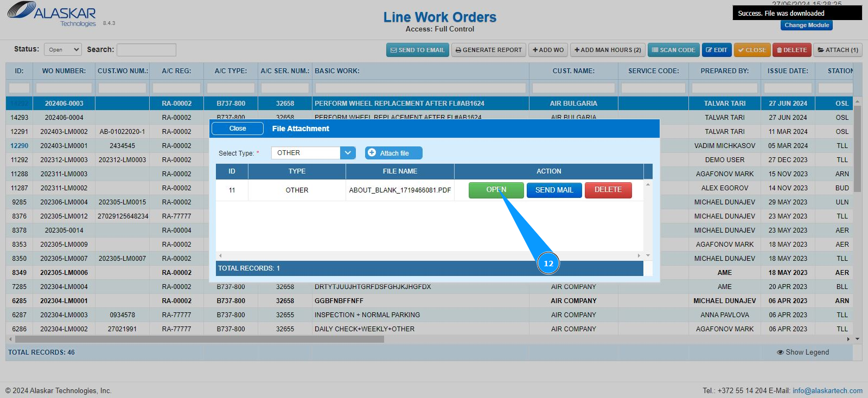Screen dimensions: 868x398
Task: Open the attached PDF file
Action: click(x=496, y=190)
